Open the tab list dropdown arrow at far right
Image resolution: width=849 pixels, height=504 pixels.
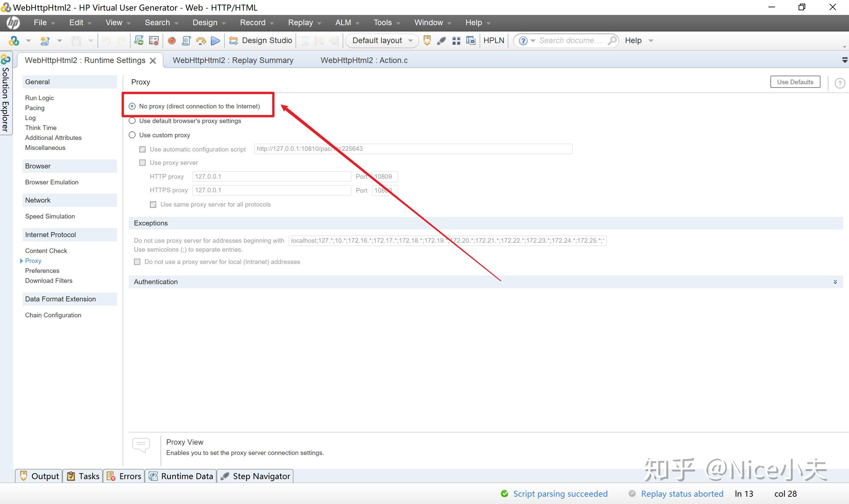pyautogui.click(x=844, y=60)
